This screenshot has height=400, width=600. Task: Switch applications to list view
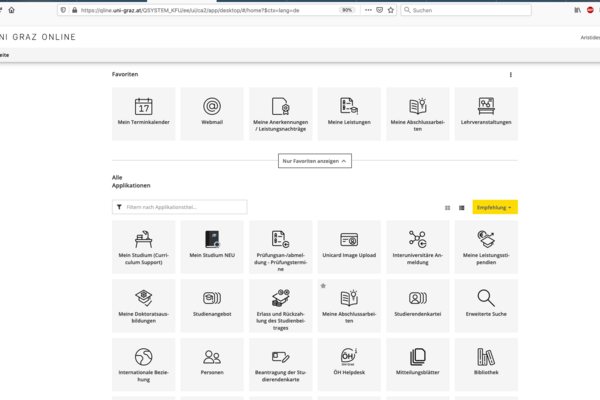coord(462,207)
